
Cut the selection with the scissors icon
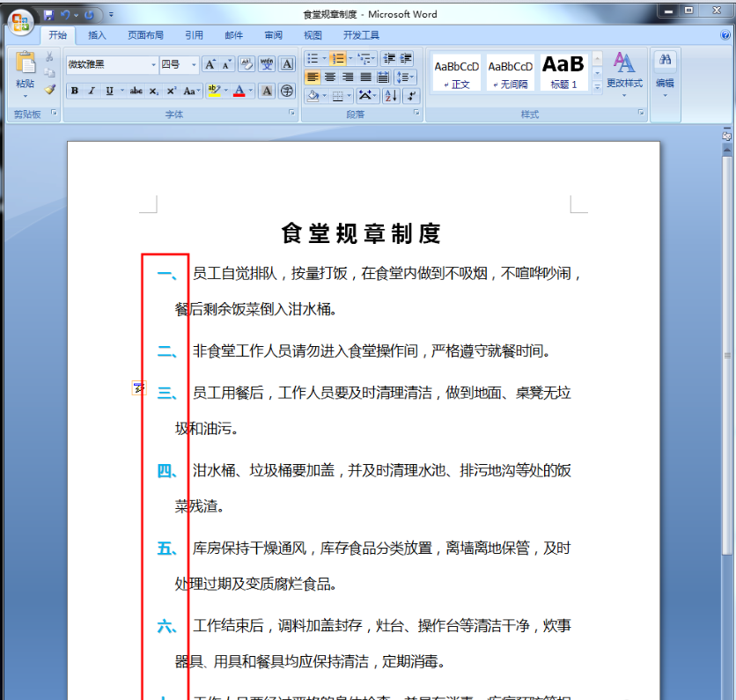point(49,57)
